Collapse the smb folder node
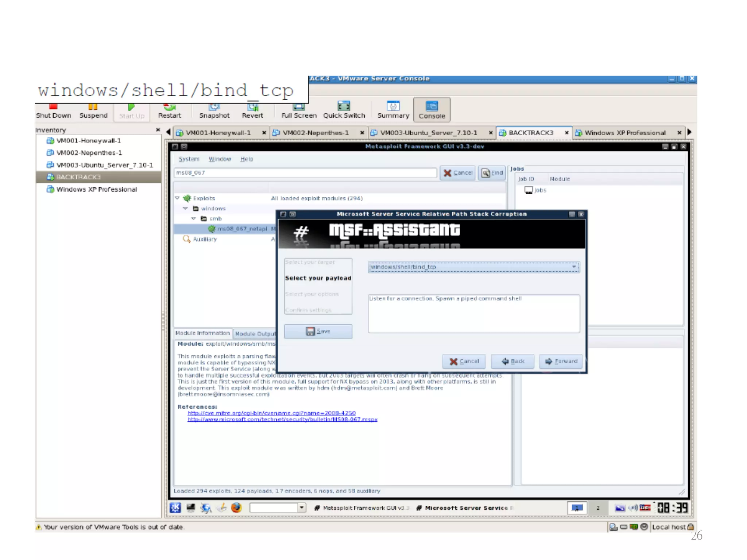The height and width of the screenshot is (560, 747). pyautogui.click(x=194, y=218)
